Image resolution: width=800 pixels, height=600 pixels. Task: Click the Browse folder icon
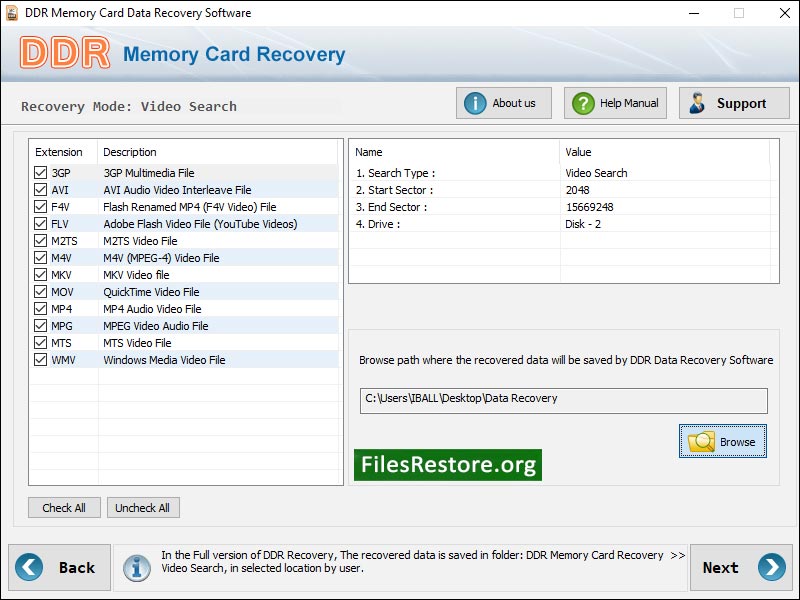click(702, 441)
